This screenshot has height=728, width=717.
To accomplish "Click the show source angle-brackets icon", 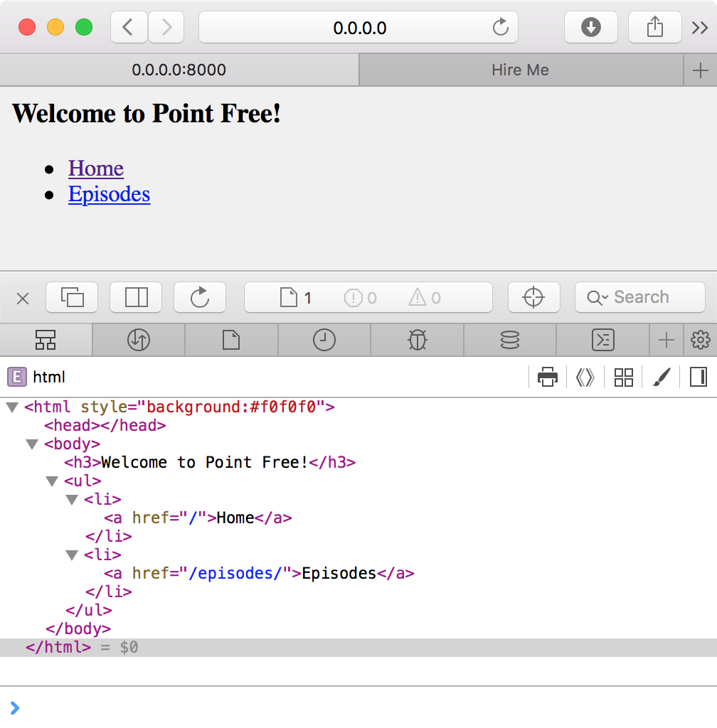I will [585, 377].
